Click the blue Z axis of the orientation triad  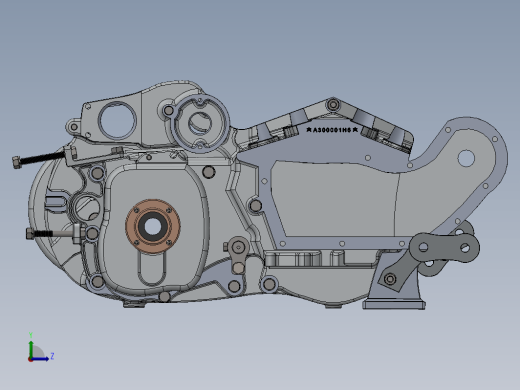click(40, 359)
